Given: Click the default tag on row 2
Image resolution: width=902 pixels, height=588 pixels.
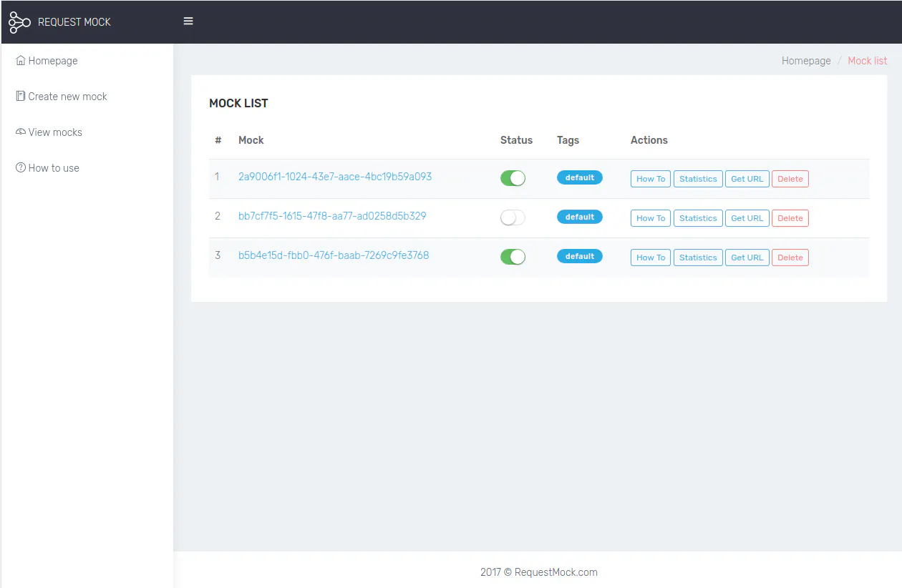Looking at the screenshot, I should 580,217.
